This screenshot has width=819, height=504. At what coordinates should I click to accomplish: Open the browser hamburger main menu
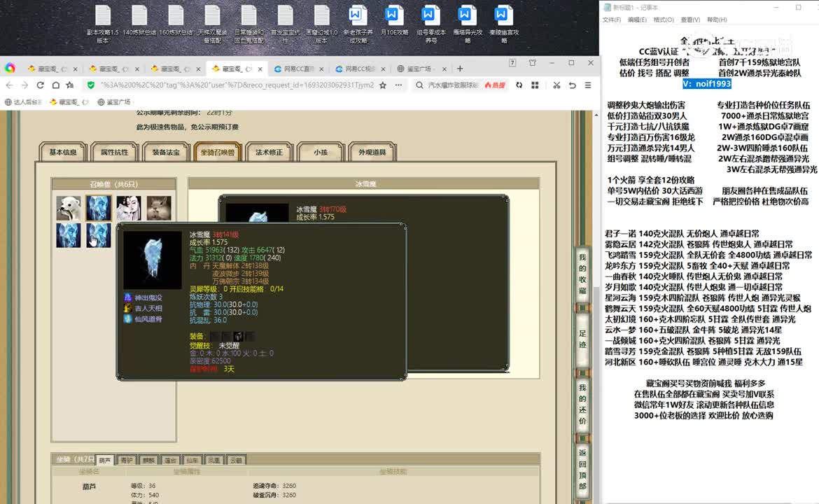point(588,85)
